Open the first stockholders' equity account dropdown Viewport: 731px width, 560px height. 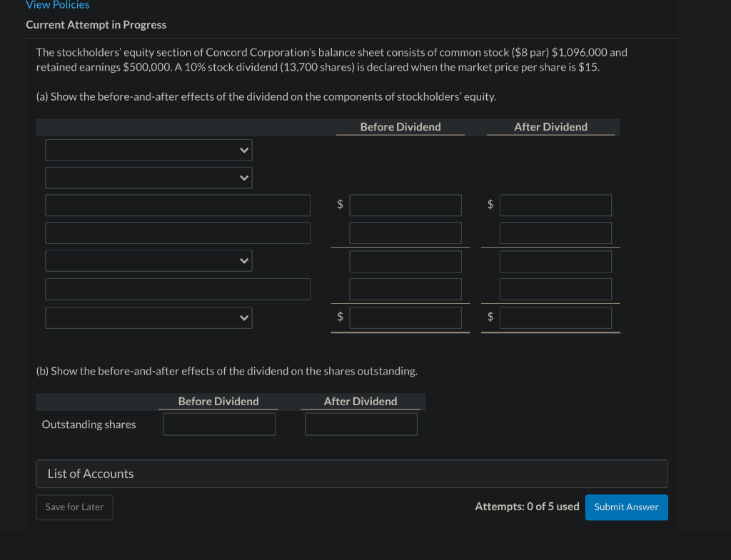coord(148,150)
